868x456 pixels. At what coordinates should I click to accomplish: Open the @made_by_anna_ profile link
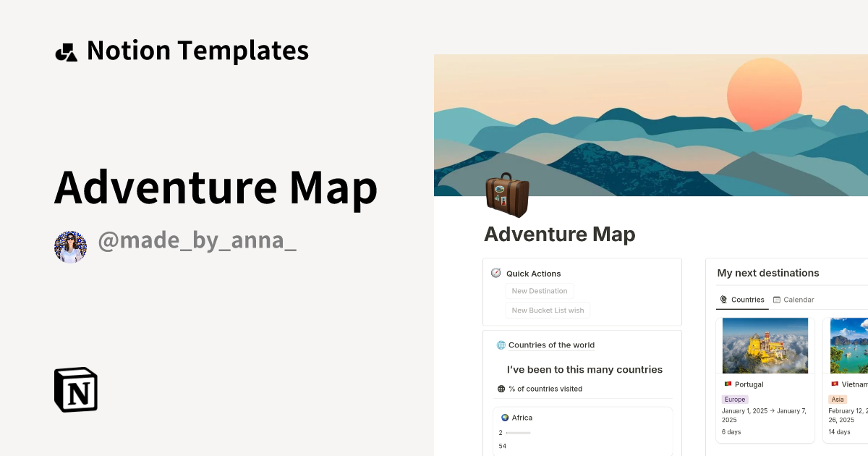(x=197, y=240)
